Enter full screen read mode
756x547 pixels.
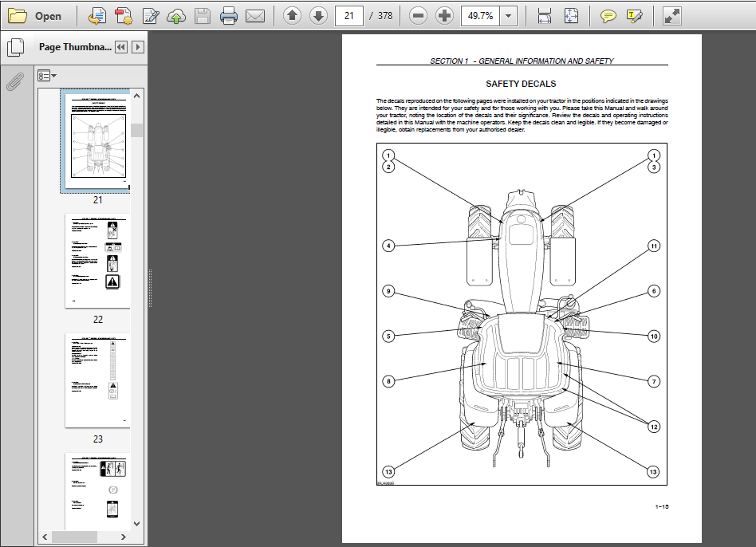point(671,16)
